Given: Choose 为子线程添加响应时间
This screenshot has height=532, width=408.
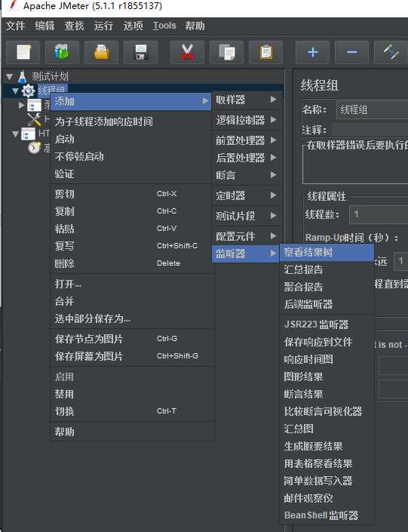Looking at the screenshot, I should coord(131,121).
